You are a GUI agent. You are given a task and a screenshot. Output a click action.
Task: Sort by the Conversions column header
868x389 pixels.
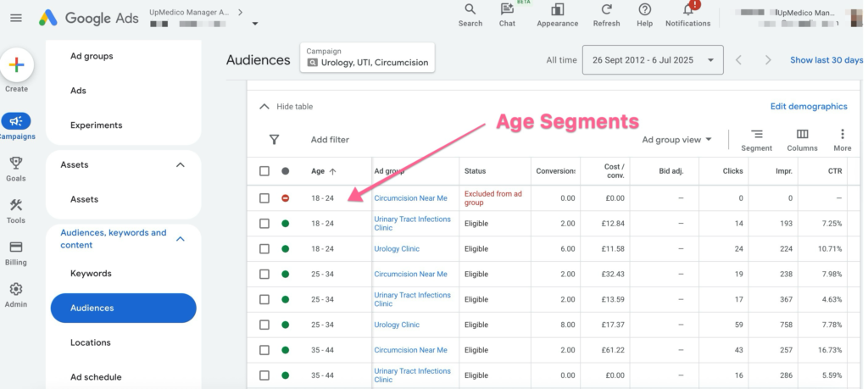(x=556, y=171)
